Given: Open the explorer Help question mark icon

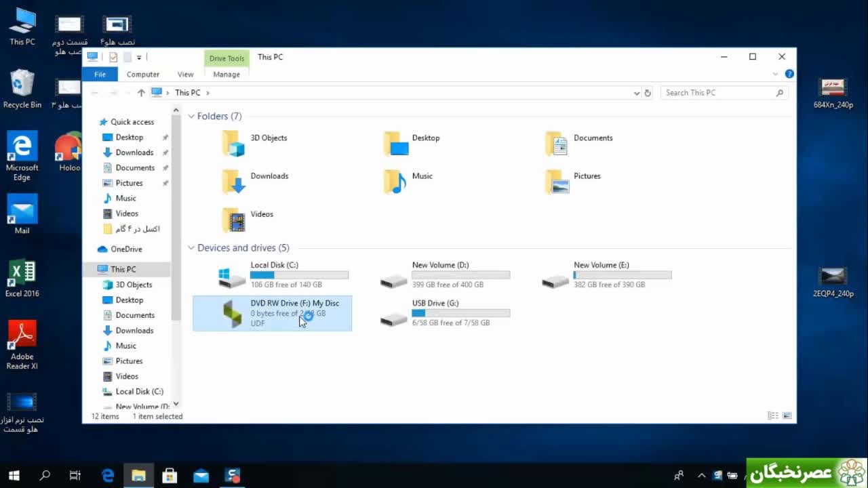Looking at the screenshot, I should coord(789,74).
